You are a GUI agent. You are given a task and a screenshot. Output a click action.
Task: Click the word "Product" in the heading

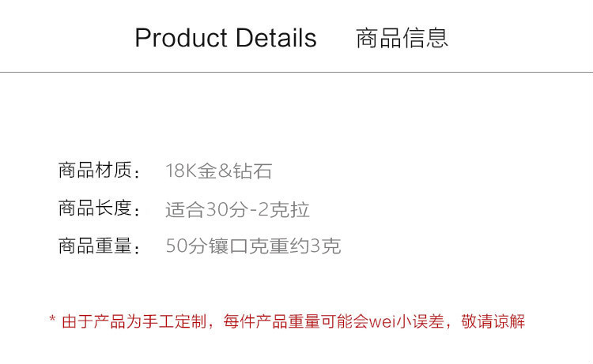(x=181, y=38)
